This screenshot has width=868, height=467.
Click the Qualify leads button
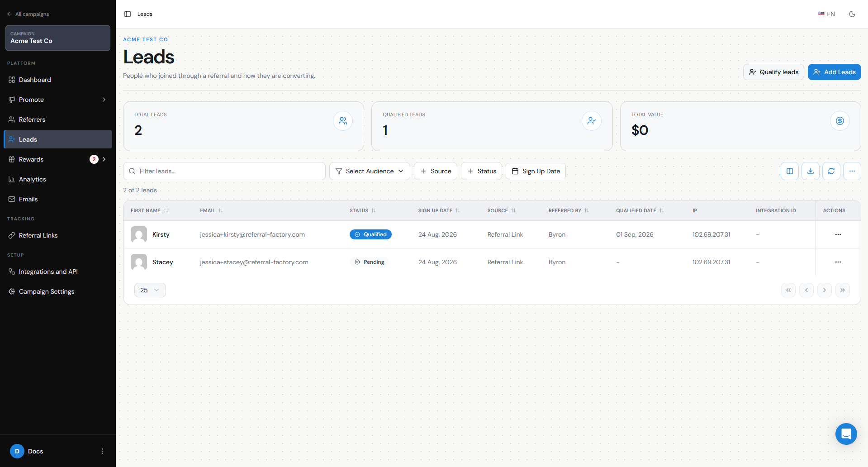point(773,72)
